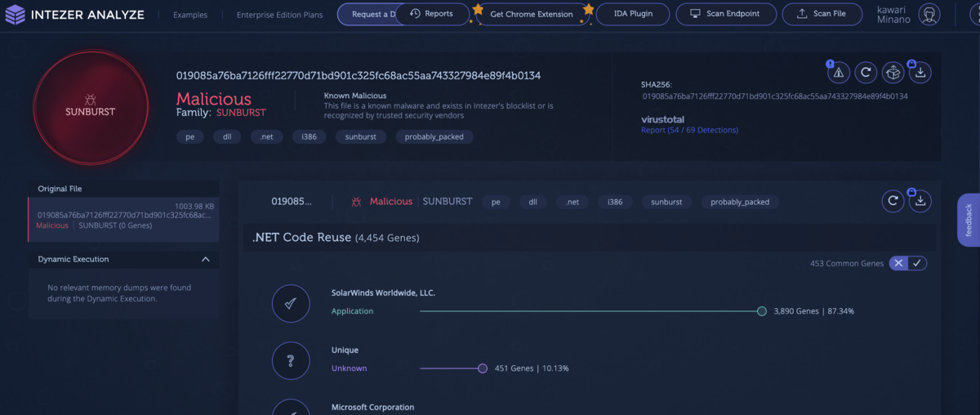
Task: Click the 'probably_packed' tag in header
Action: point(434,136)
